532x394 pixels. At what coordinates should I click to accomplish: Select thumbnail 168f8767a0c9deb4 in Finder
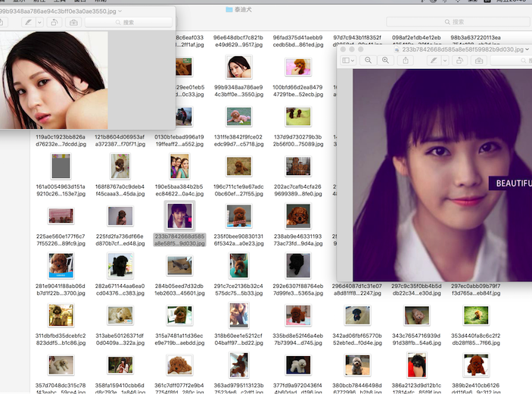pyautogui.click(x=120, y=166)
